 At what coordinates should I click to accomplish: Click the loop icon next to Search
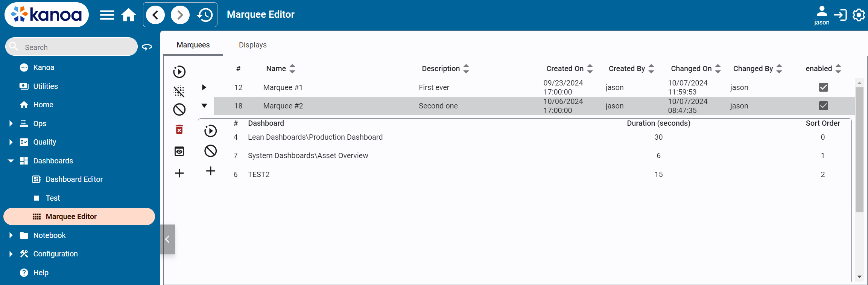[x=147, y=47]
